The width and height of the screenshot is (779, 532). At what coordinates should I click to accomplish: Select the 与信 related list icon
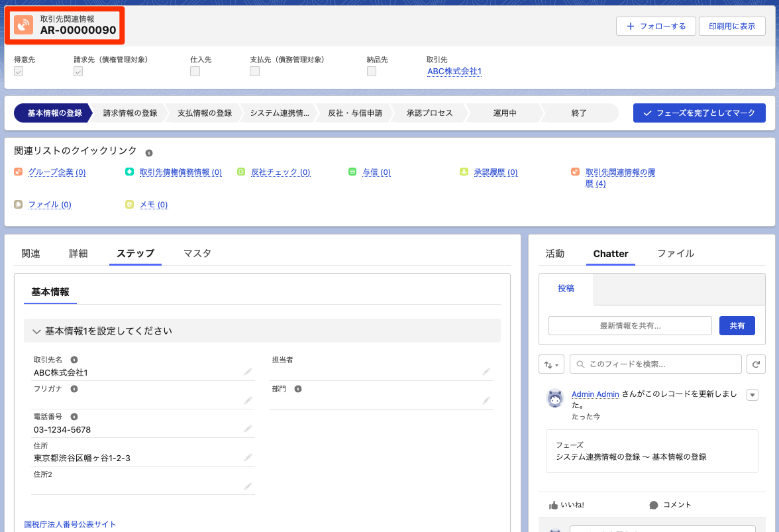click(x=352, y=172)
